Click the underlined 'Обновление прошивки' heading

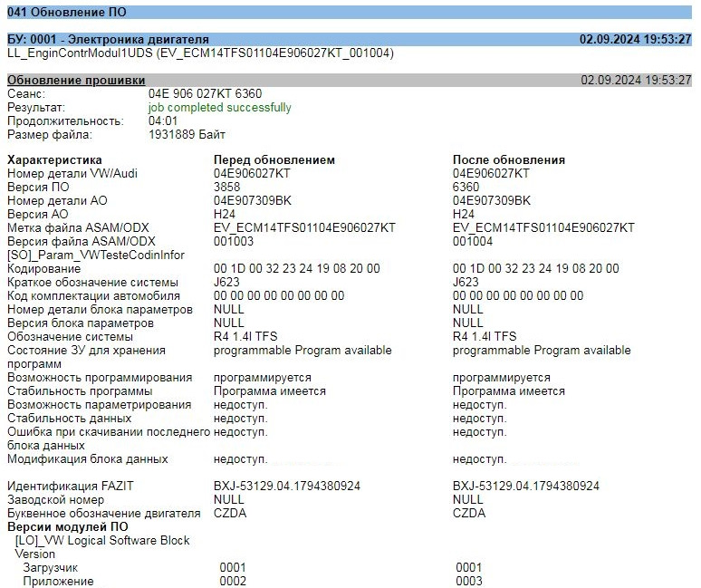[76, 81]
